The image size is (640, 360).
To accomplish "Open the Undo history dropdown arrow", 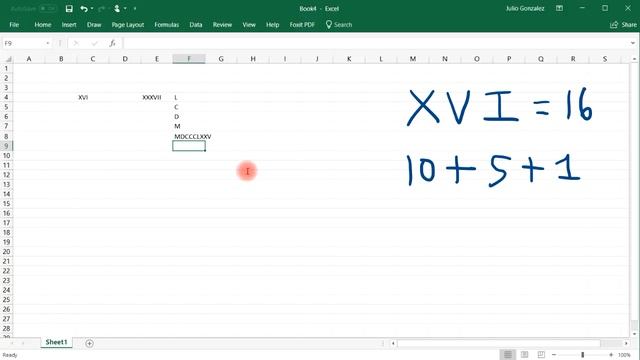I will coord(92,9).
